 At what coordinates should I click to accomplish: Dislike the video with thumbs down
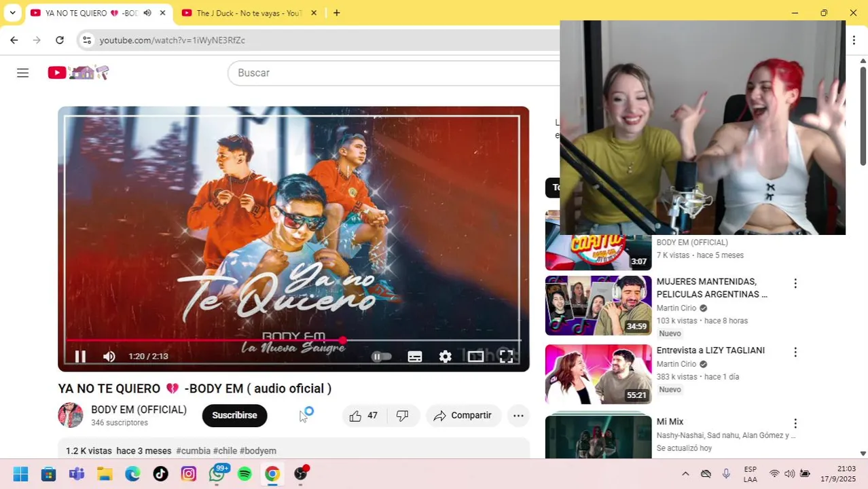402,416
